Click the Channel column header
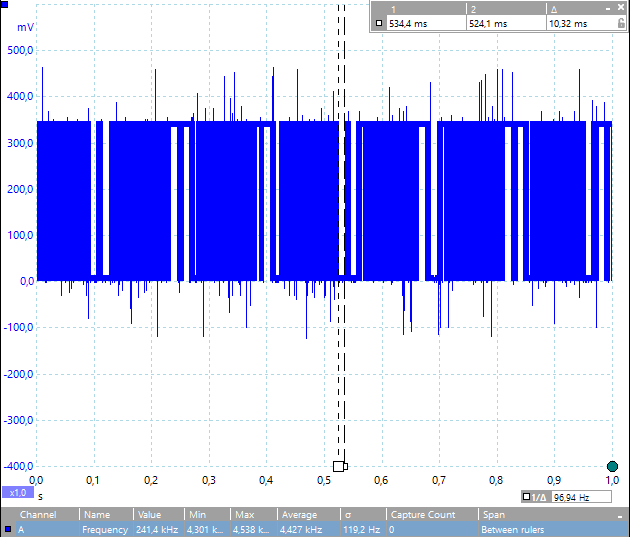Viewport: 630px width, 537px height. click(38, 515)
